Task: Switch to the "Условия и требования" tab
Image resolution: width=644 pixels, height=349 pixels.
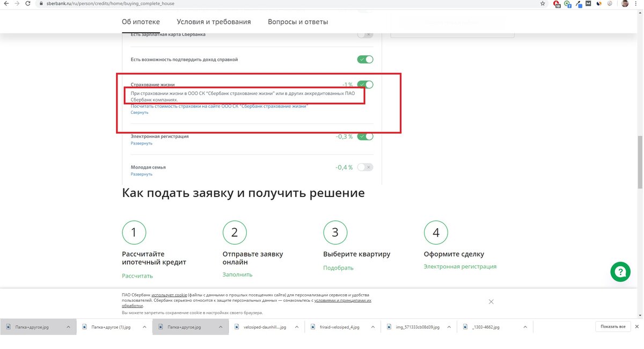Action: (213, 21)
